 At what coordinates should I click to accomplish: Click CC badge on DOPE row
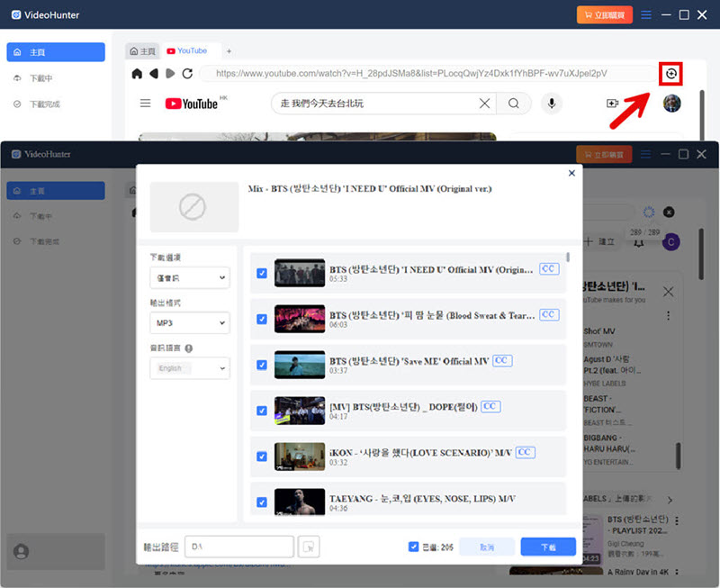[490, 406]
